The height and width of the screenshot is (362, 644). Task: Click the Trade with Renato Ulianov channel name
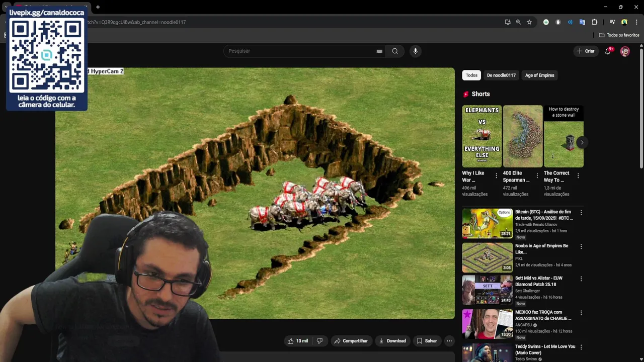tap(536, 225)
